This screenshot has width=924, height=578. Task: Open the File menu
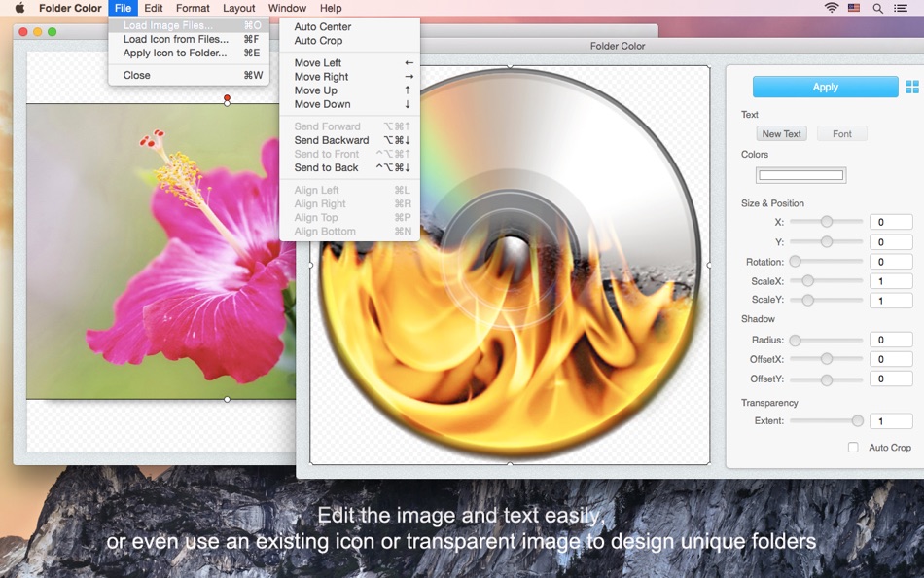[124, 8]
